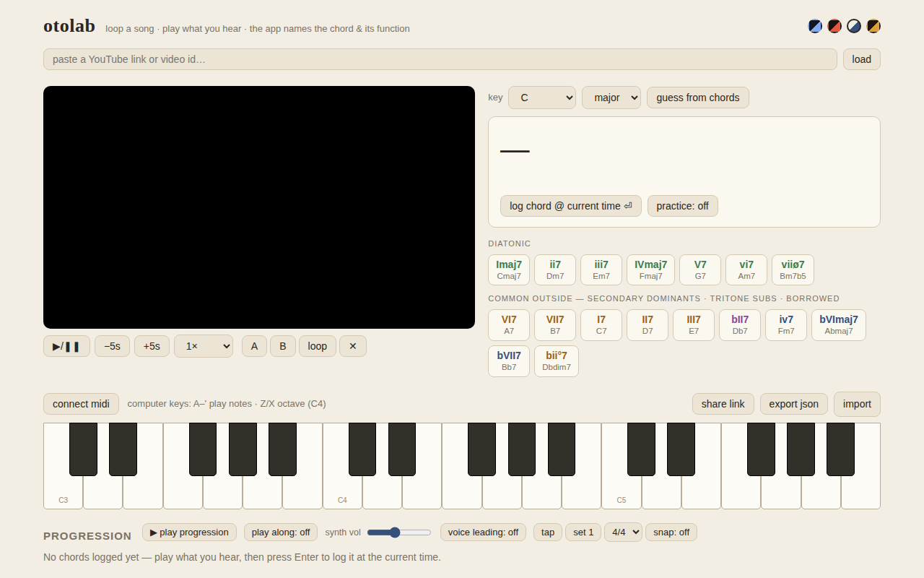This screenshot has height=578, width=924.
Task: Toggle play along mode
Action: tap(281, 532)
